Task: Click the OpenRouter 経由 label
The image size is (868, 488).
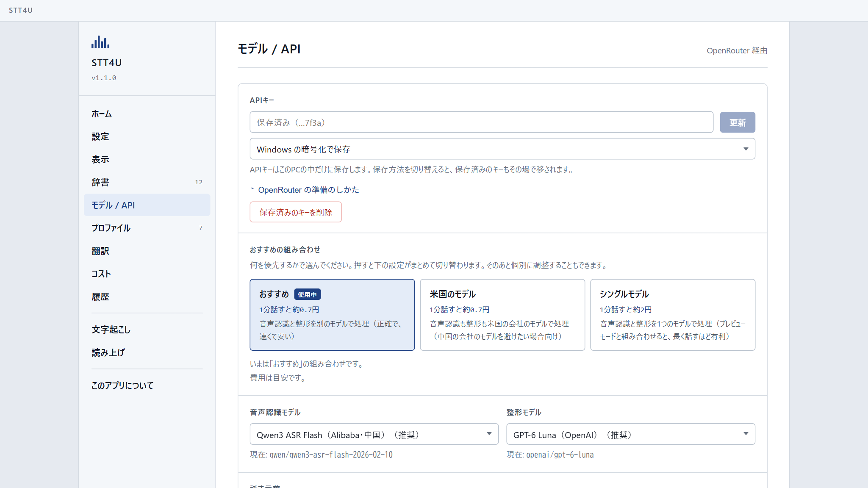Action: click(x=737, y=50)
